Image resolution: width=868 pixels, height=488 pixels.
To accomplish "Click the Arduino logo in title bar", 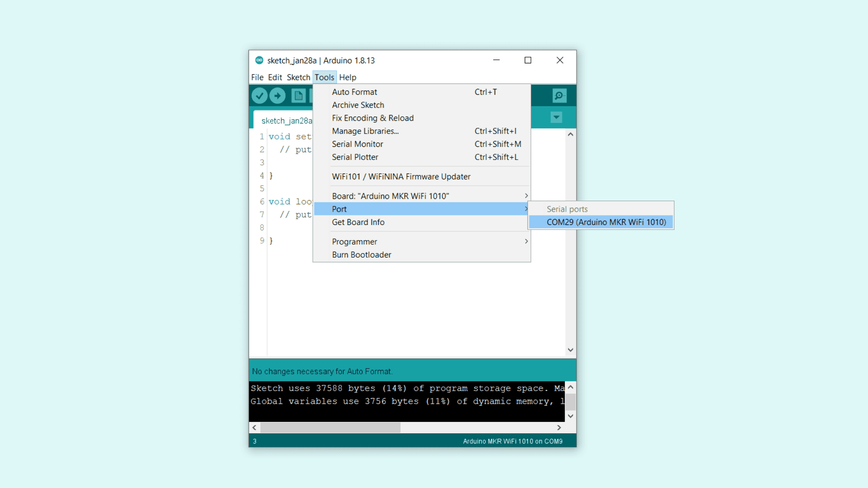I will coord(259,60).
